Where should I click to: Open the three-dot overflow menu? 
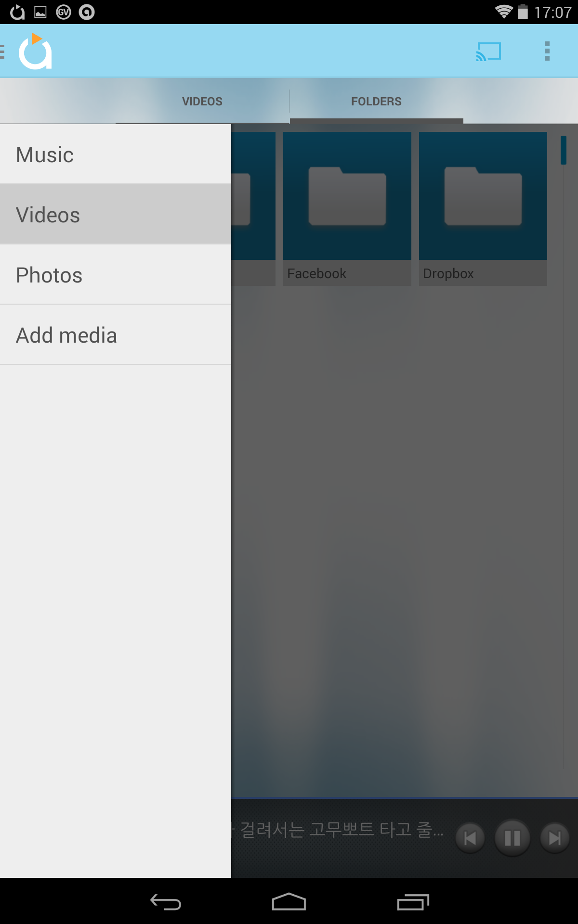tap(547, 51)
